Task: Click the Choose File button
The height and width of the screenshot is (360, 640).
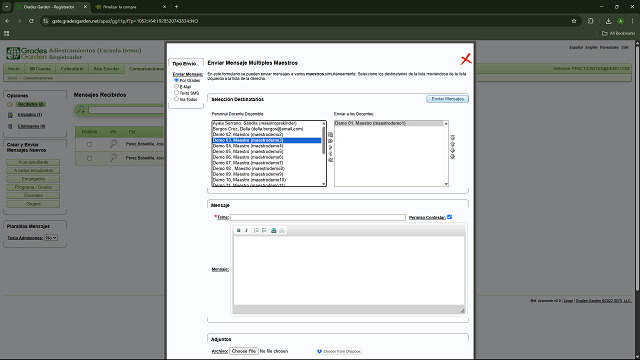Action: coord(244,351)
